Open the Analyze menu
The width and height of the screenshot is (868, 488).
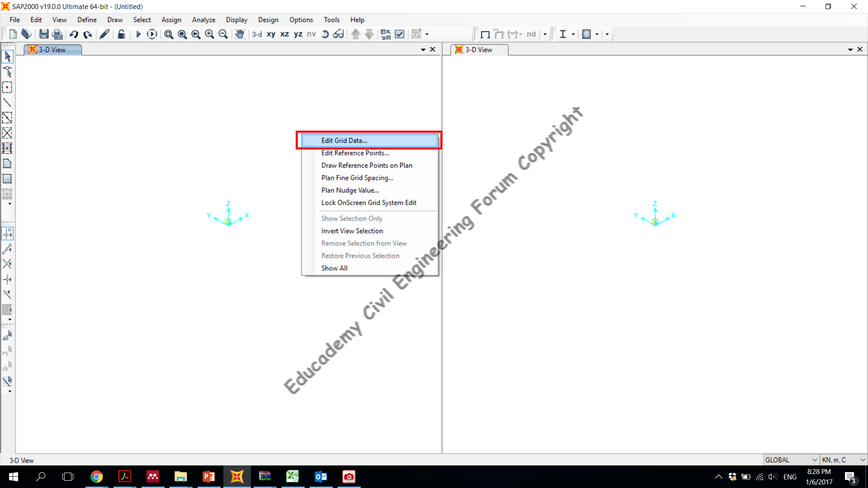coord(203,20)
